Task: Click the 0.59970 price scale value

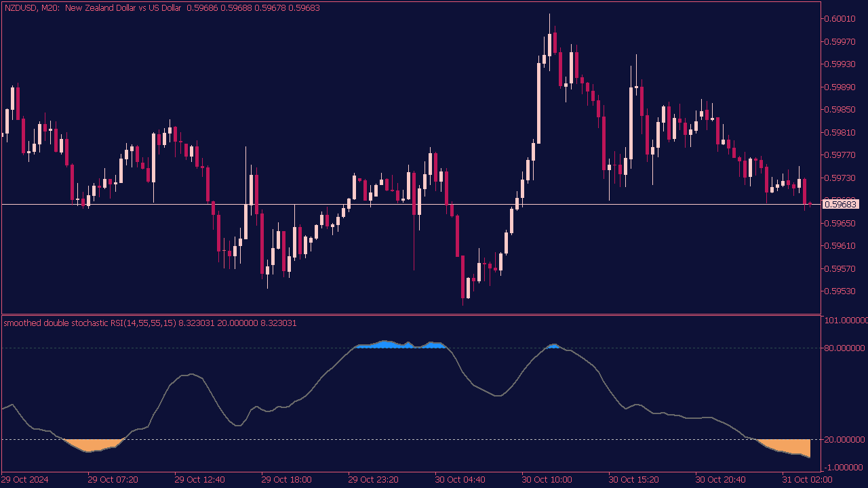Action: click(x=840, y=41)
